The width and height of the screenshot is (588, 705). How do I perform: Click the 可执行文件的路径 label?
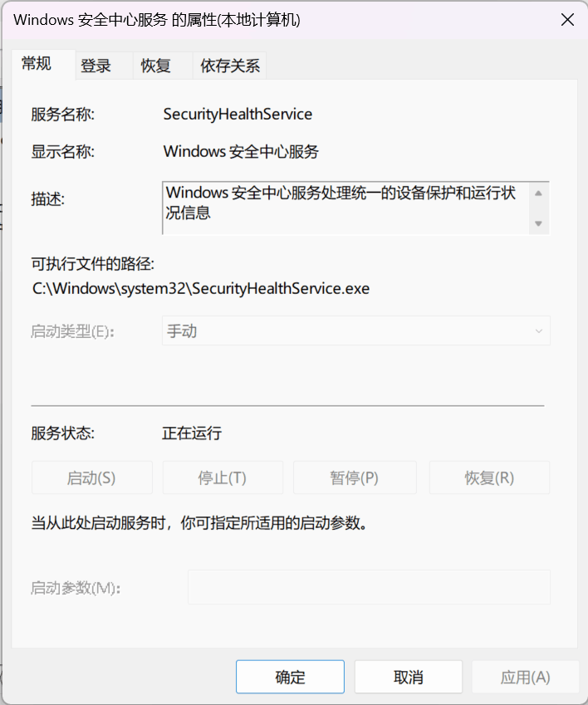93,264
